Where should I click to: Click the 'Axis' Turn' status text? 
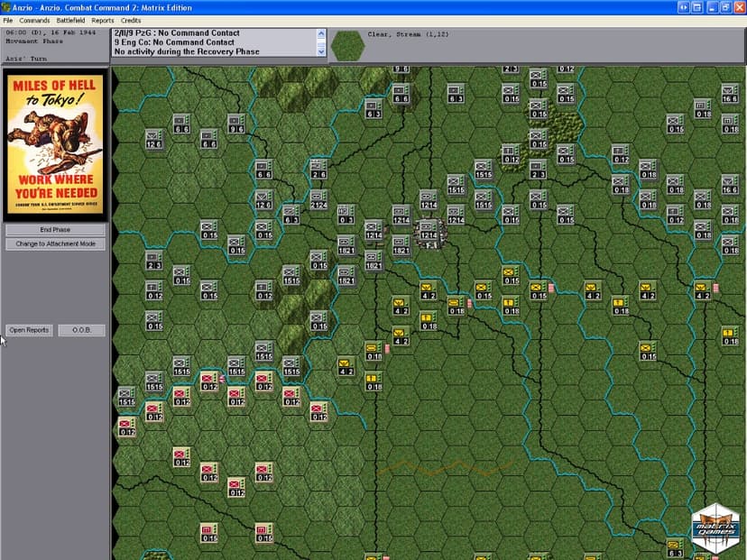pos(26,59)
